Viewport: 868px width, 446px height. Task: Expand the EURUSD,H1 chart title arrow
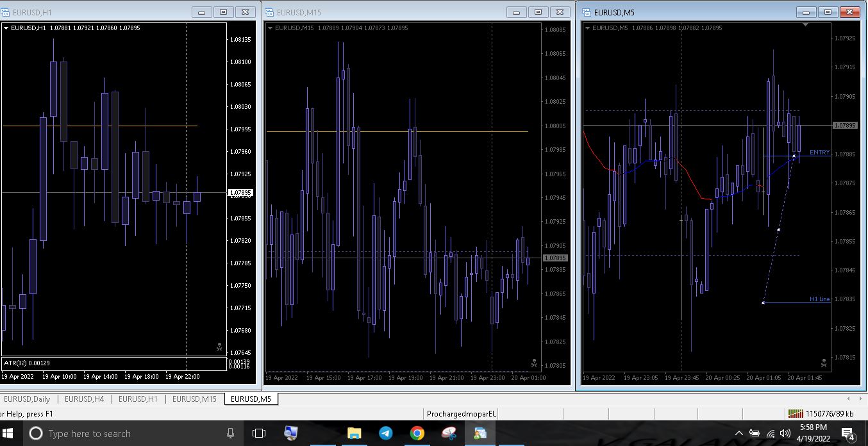coord(6,28)
